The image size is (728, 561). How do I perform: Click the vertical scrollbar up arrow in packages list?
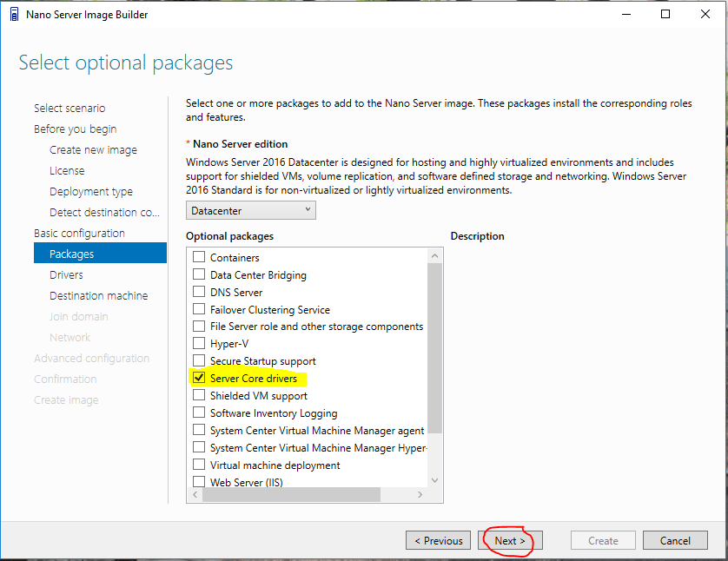tap(434, 255)
